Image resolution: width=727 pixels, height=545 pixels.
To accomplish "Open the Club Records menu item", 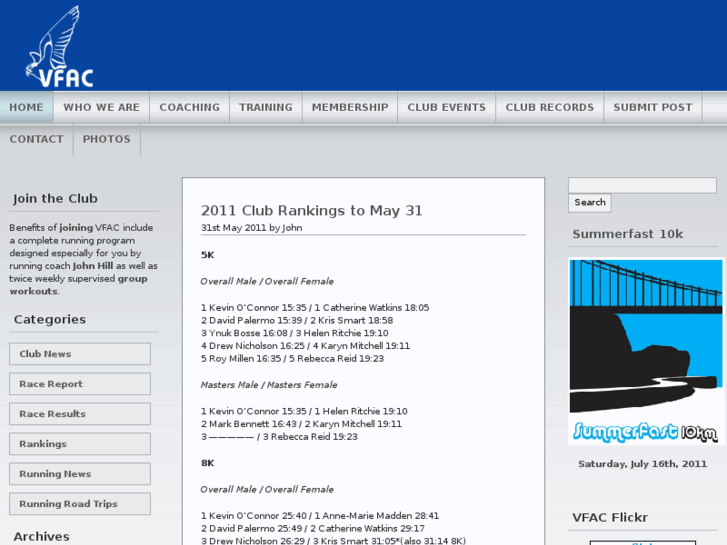I will point(549,107).
